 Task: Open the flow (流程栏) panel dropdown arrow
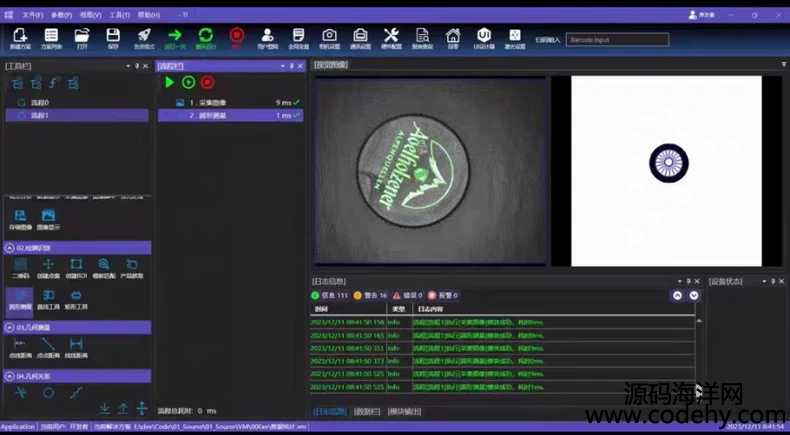coord(283,66)
